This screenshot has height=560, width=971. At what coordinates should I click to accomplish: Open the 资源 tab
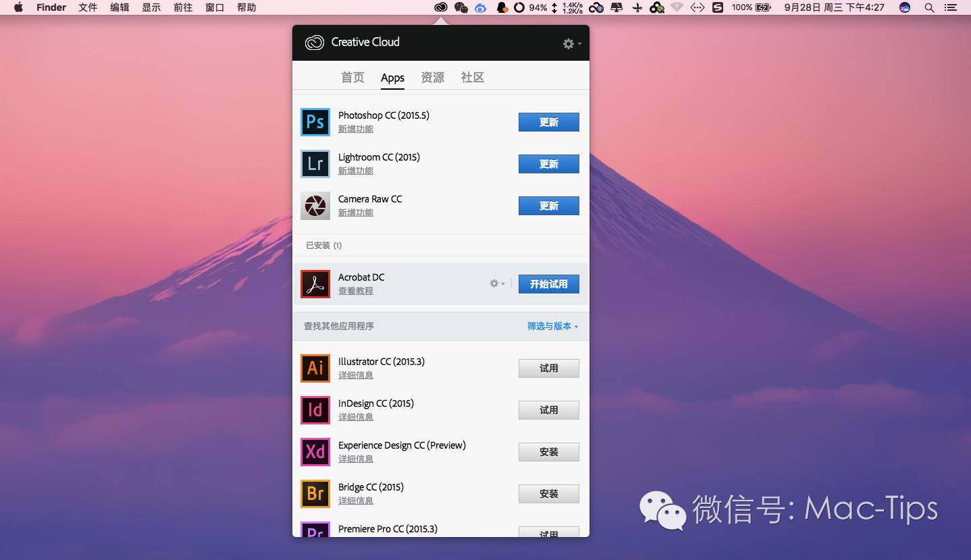432,78
